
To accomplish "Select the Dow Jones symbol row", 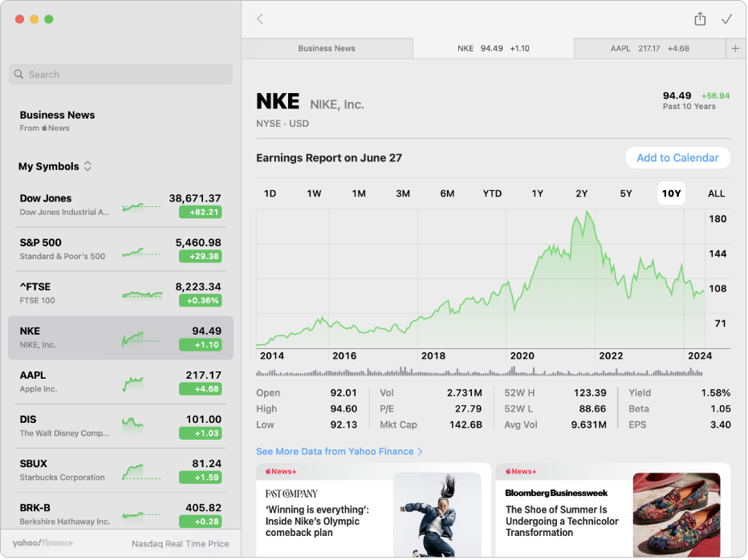I will click(x=120, y=205).
